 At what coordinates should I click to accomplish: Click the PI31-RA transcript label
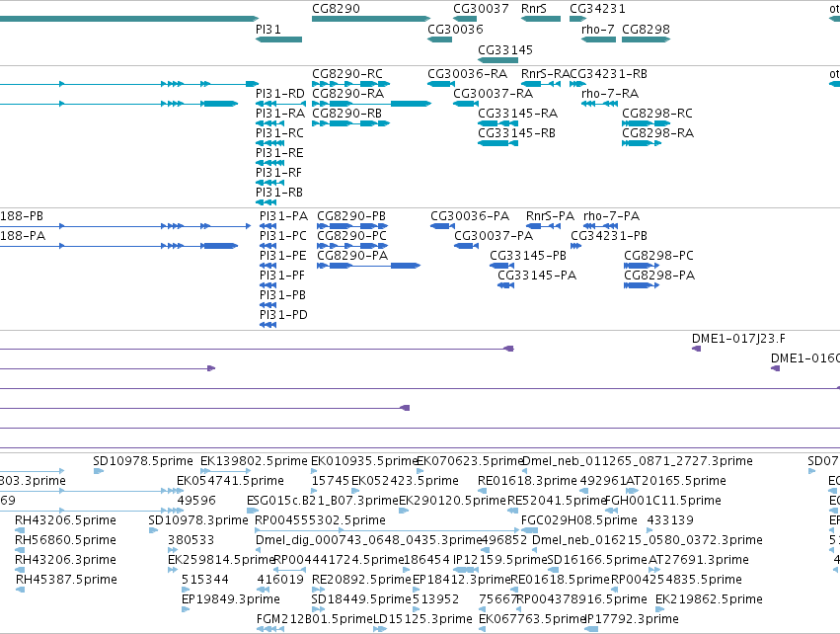(279, 114)
